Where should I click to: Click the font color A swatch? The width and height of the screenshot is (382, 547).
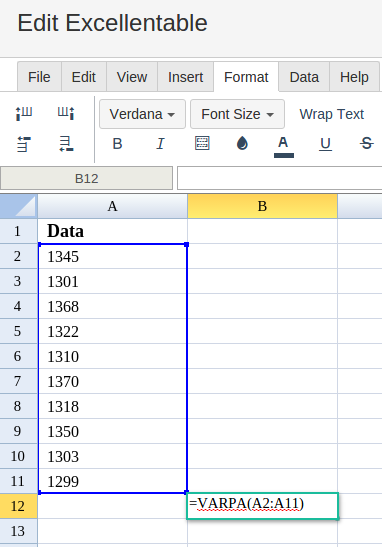pyautogui.click(x=284, y=146)
